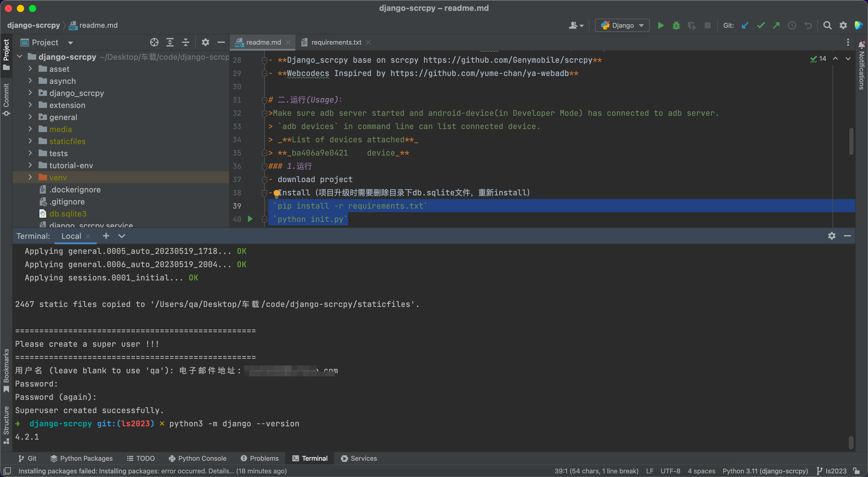868x477 pixels.
Task: Go to previous highlighted problem arrow
Action: tap(835, 59)
